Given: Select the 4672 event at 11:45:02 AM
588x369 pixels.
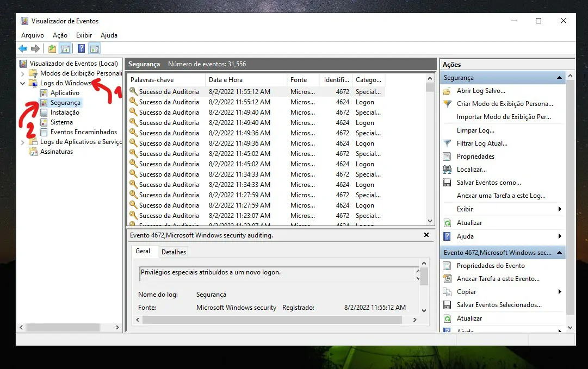Looking at the screenshot, I should (256, 154).
